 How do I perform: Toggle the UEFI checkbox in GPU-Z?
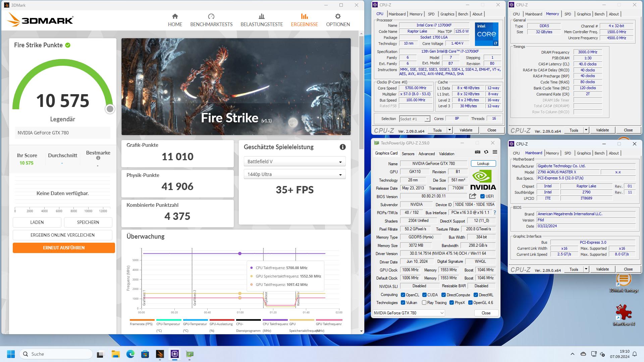482,196
